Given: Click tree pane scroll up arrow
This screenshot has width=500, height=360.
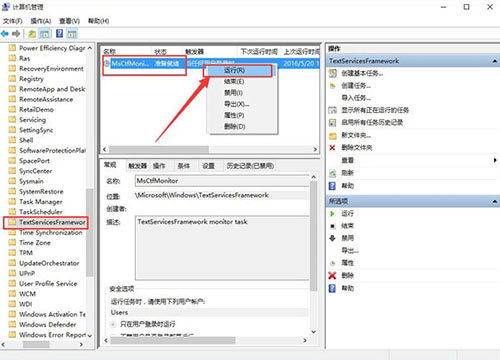Looking at the screenshot, I should pos(90,48).
